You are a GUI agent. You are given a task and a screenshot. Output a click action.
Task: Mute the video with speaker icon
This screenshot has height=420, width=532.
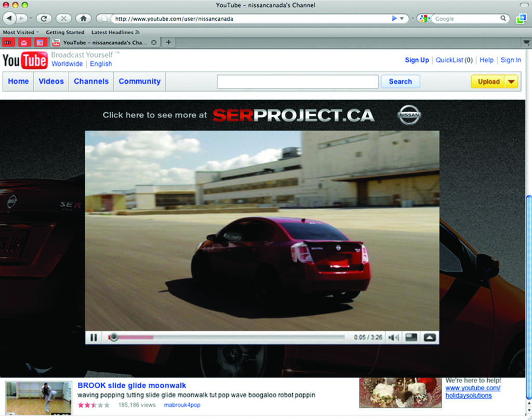tap(394, 337)
